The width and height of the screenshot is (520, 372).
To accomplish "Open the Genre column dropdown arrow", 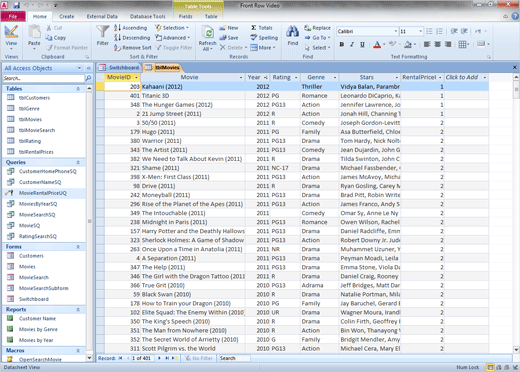I will point(335,77).
